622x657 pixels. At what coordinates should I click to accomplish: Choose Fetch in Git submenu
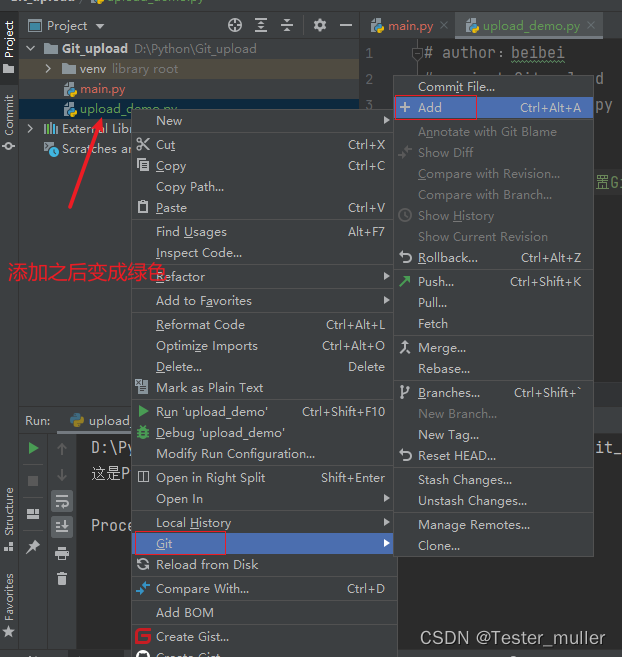click(493, 323)
